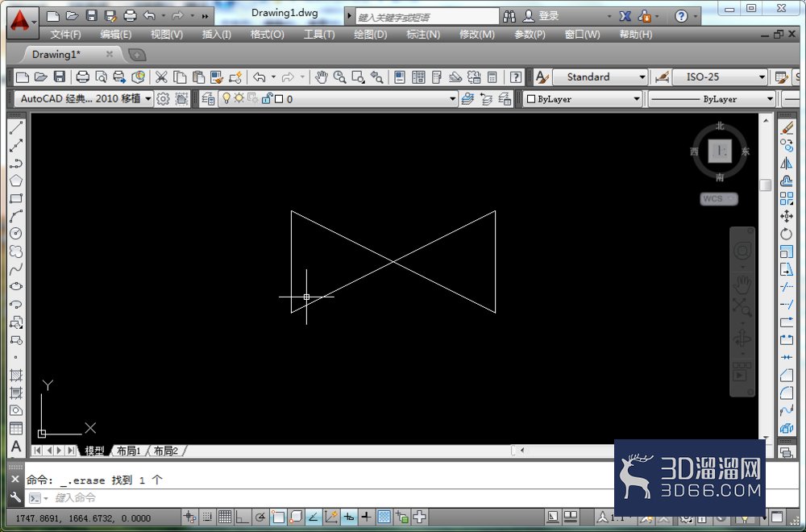This screenshot has height=532, width=806.
Task: Select the Polyline draw tool
Action: (16, 163)
